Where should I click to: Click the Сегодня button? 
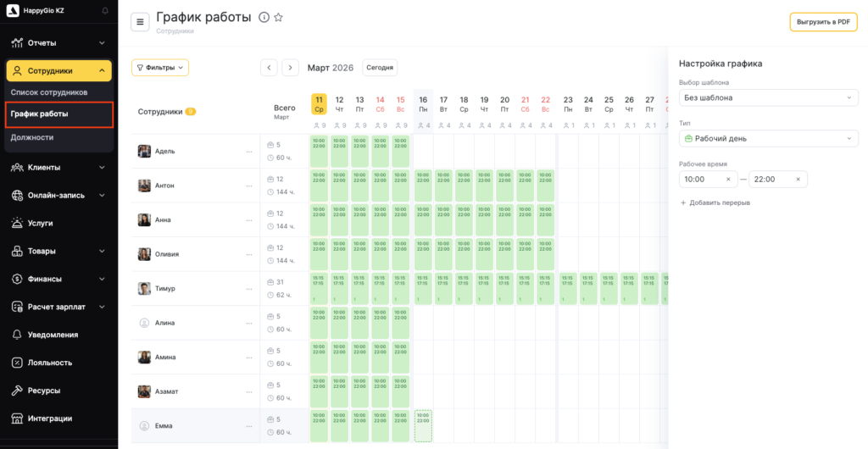(x=380, y=68)
